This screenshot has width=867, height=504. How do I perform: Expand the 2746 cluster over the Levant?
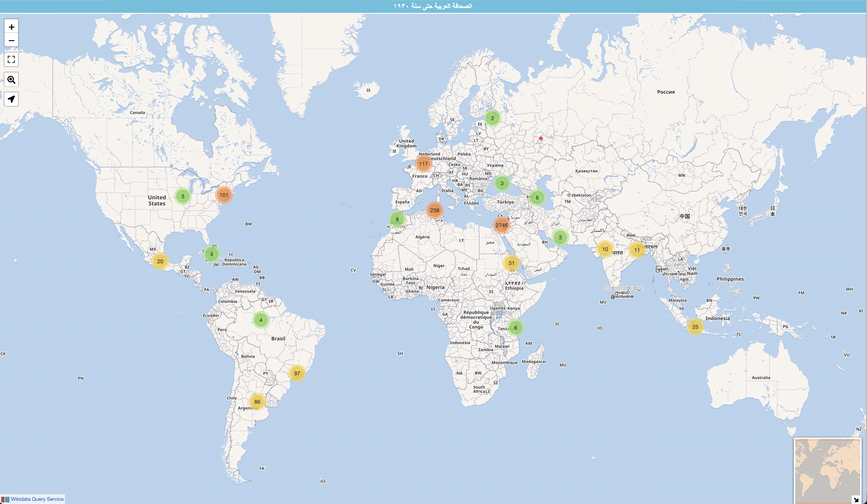(x=502, y=225)
